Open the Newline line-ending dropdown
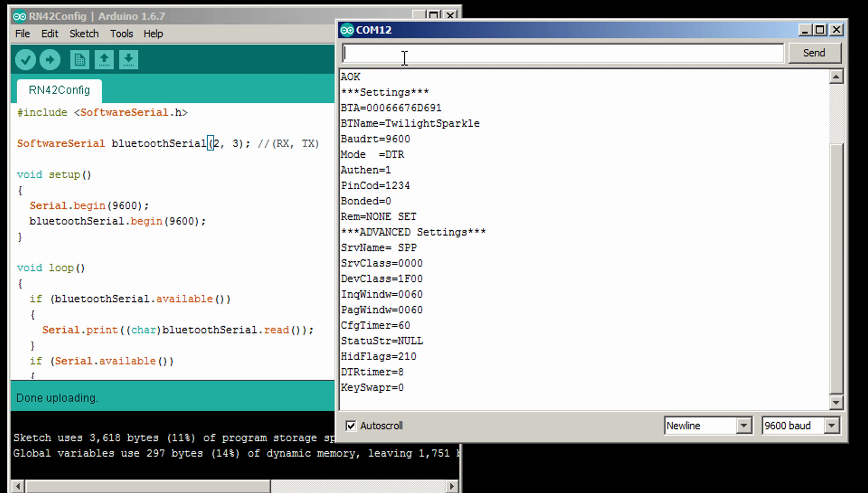The image size is (868, 493). click(x=744, y=426)
